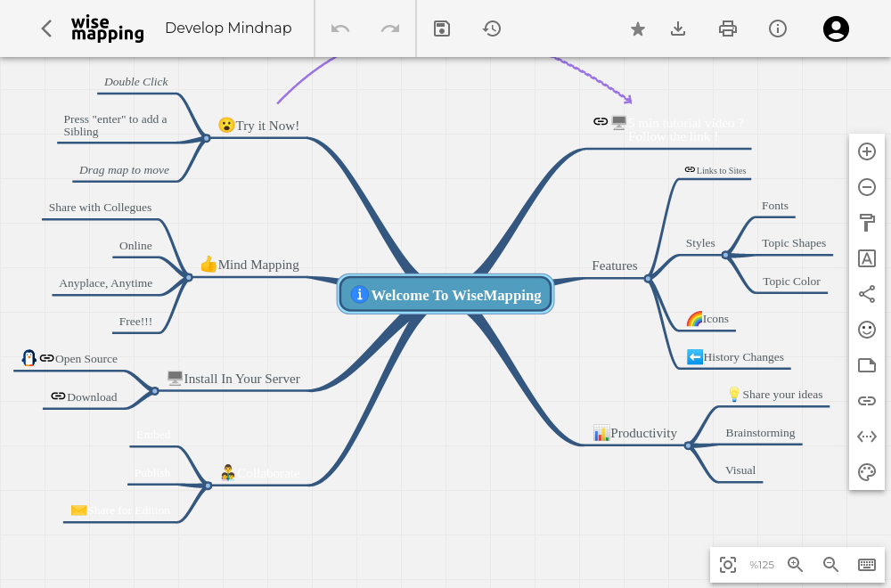The width and height of the screenshot is (891, 588).
Task: Add a topic with plus icon
Action: 867,151
